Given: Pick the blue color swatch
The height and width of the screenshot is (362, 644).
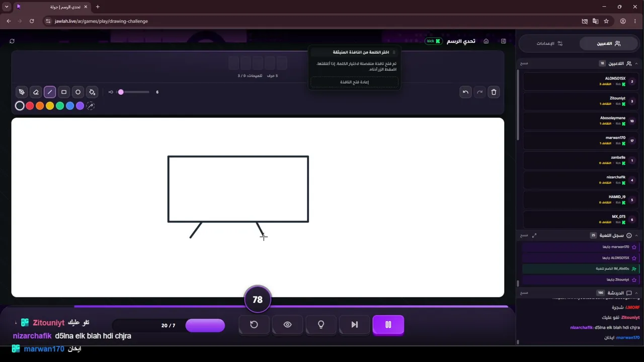Looking at the screenshot, I should point(70,106).
